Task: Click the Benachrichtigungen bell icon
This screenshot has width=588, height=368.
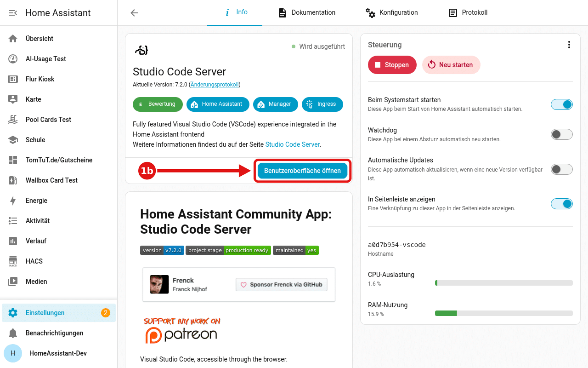Action: (13, 333)
